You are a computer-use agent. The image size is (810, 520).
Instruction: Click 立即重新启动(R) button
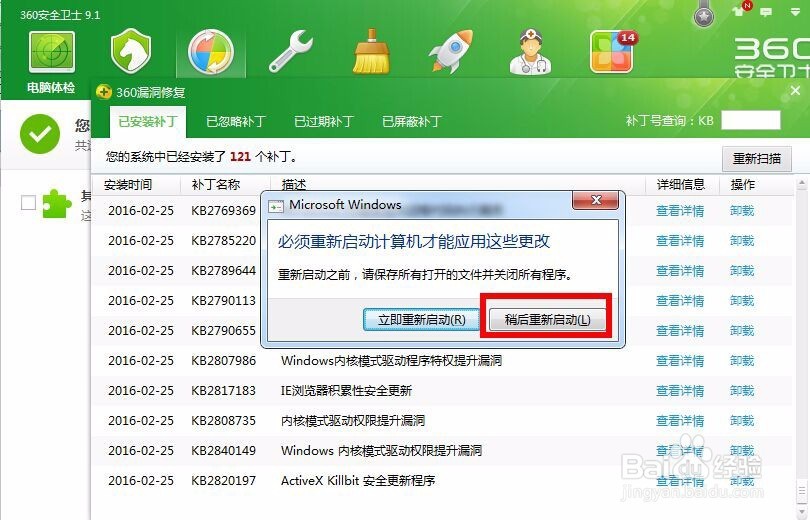(x=422, y=320)
